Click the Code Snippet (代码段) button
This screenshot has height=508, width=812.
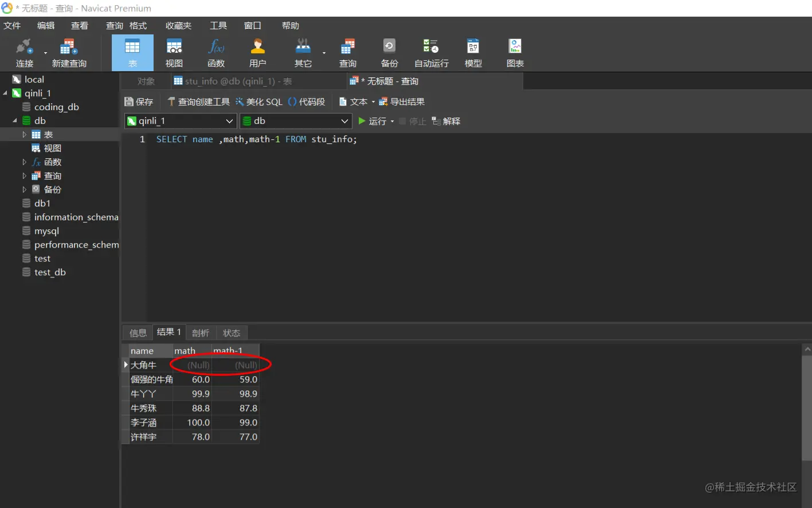(307, 101)
